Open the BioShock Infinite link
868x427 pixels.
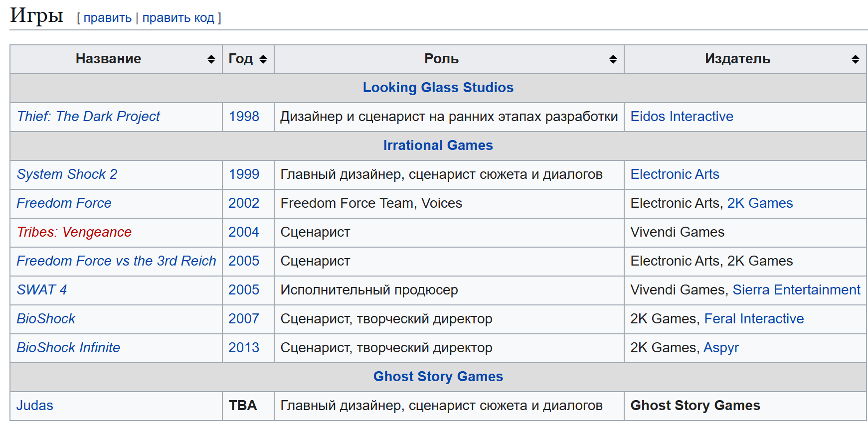[68, 348]
